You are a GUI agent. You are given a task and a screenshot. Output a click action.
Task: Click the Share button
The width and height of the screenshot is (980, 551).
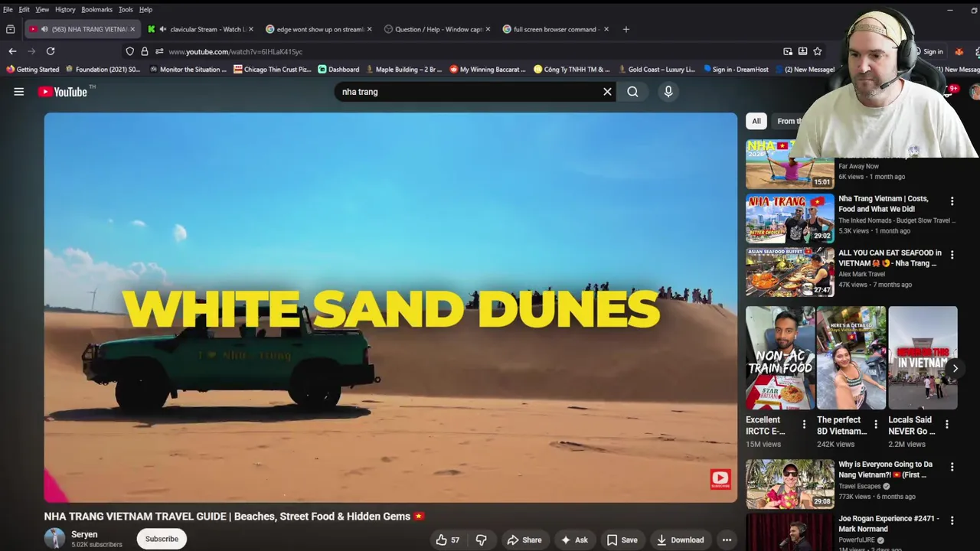coord(524,540)
